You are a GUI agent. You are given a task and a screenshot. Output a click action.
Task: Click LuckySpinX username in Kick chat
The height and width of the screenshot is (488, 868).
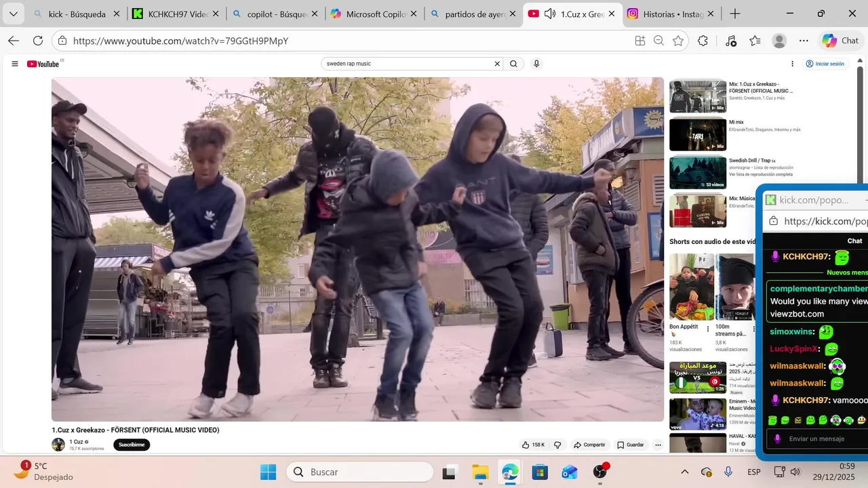pos(793,349)
